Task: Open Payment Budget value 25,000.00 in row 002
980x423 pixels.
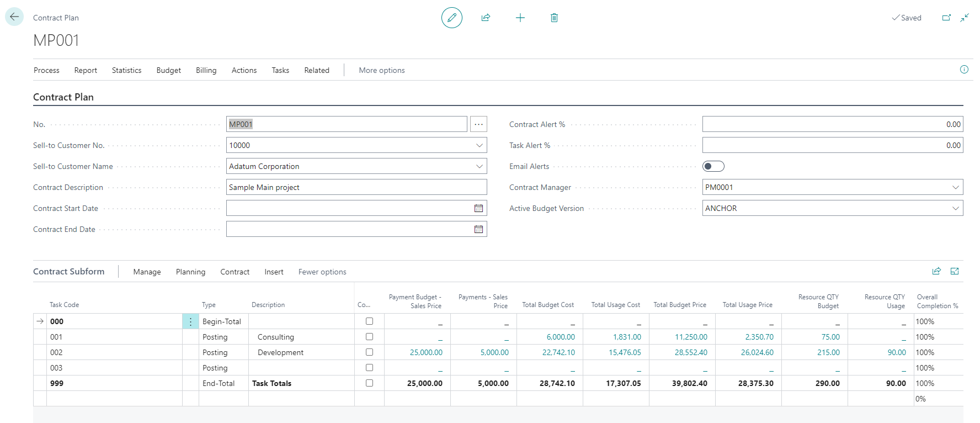Action: point(426,352)
